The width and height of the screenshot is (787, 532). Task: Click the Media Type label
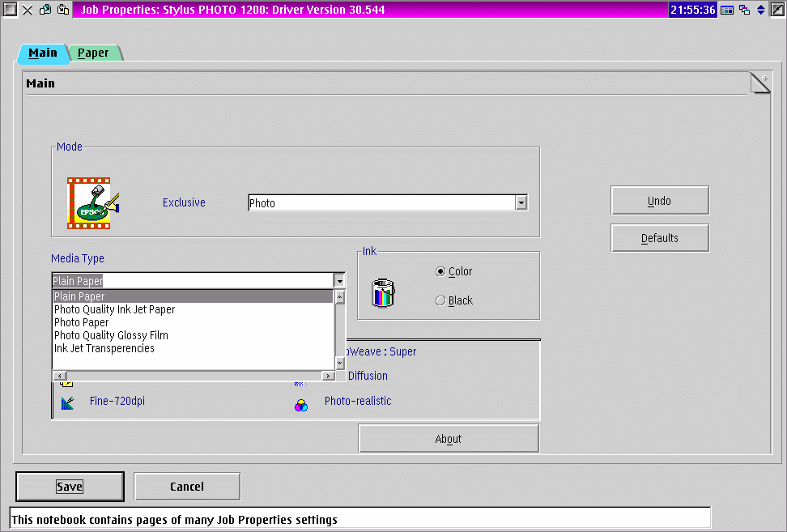coord(78,258)
